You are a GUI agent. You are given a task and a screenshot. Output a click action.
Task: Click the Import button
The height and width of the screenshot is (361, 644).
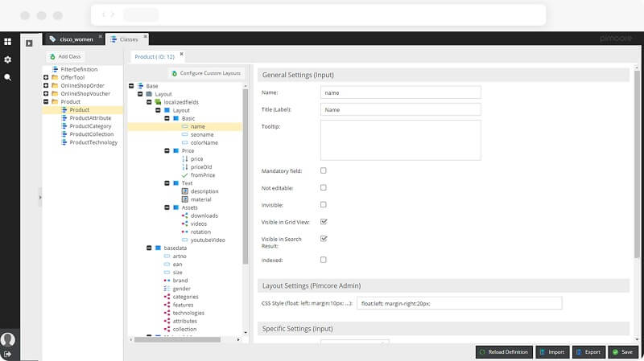click(552, 352)
